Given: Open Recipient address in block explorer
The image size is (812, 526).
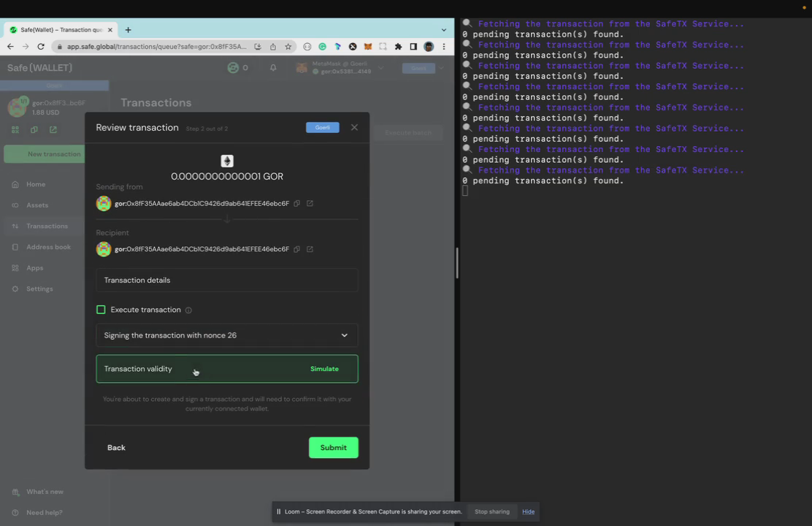Looking at the screenshot, I should pos(310,249).
